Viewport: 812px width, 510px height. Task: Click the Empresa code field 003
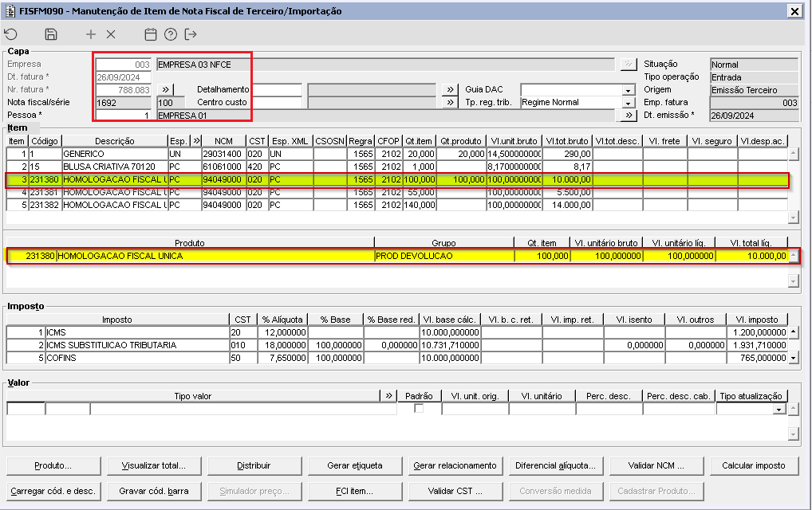[x=124, y=64]
